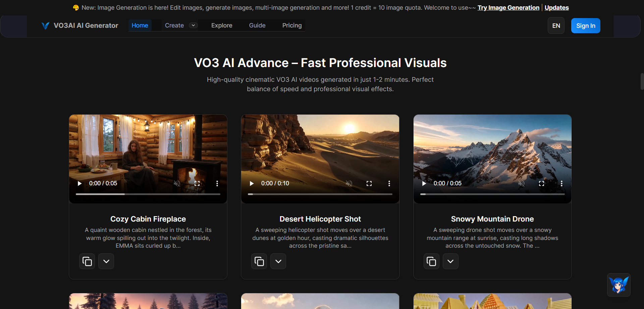Image resolution: width=644 pixels, height=309 pixels.
Task: Copy the Desert Helicopter Shot prompt
Action: (259, 261)
